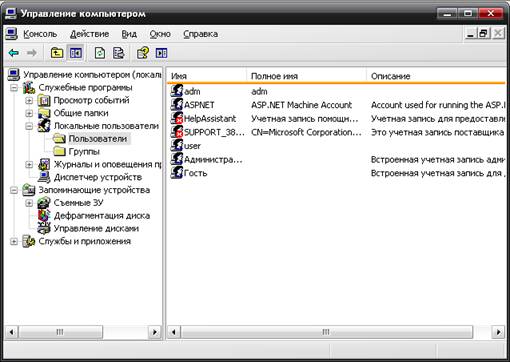
Task: Click the Export list toolbar icon
Action: [x=118, y=53]
